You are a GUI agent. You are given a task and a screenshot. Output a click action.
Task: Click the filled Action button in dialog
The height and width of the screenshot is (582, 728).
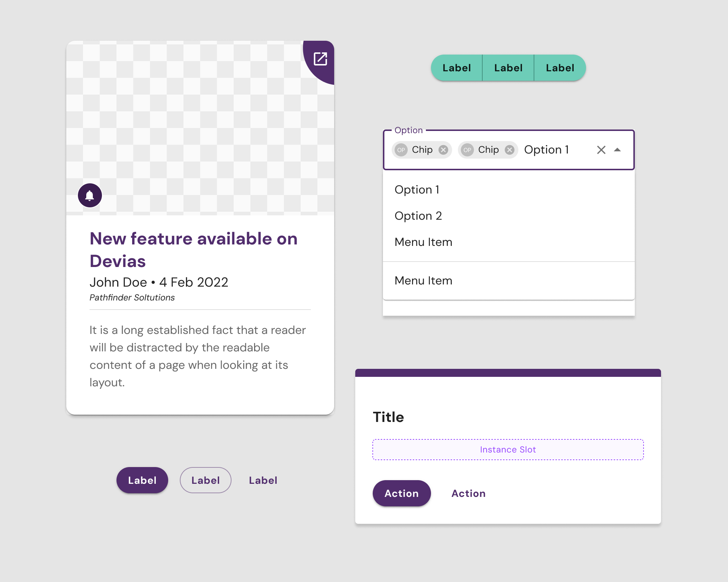tap(402, 493)
